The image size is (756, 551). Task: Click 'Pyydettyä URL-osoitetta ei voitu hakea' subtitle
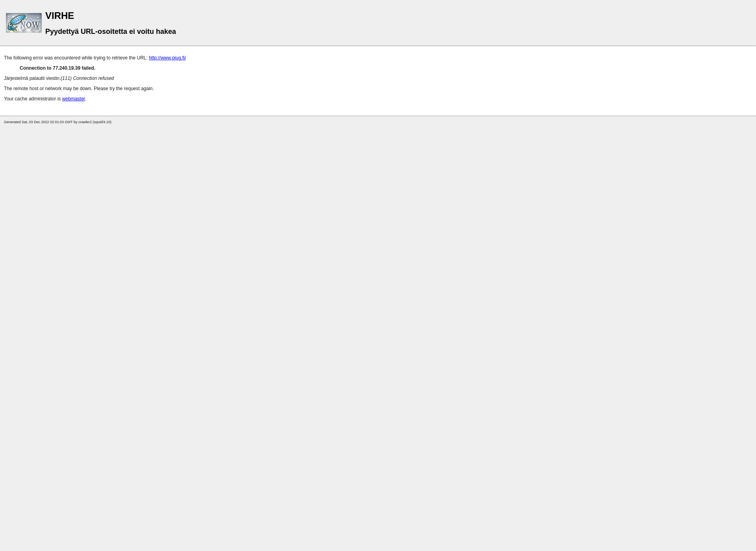[111, 31]
